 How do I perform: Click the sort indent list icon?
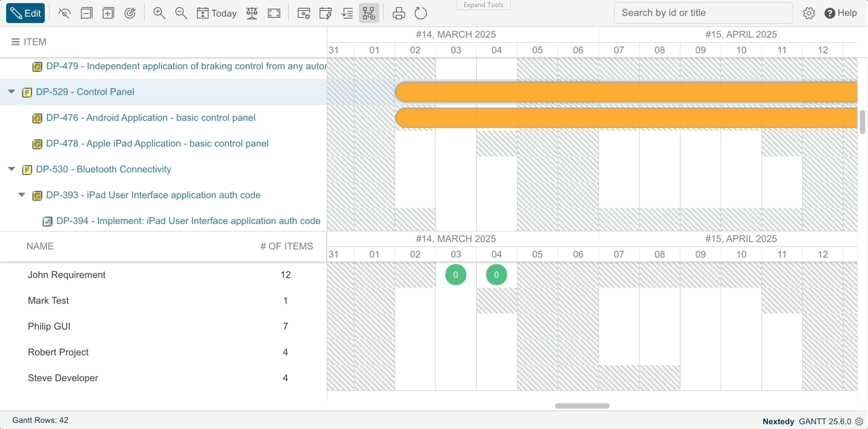click(x=347, y=13)
